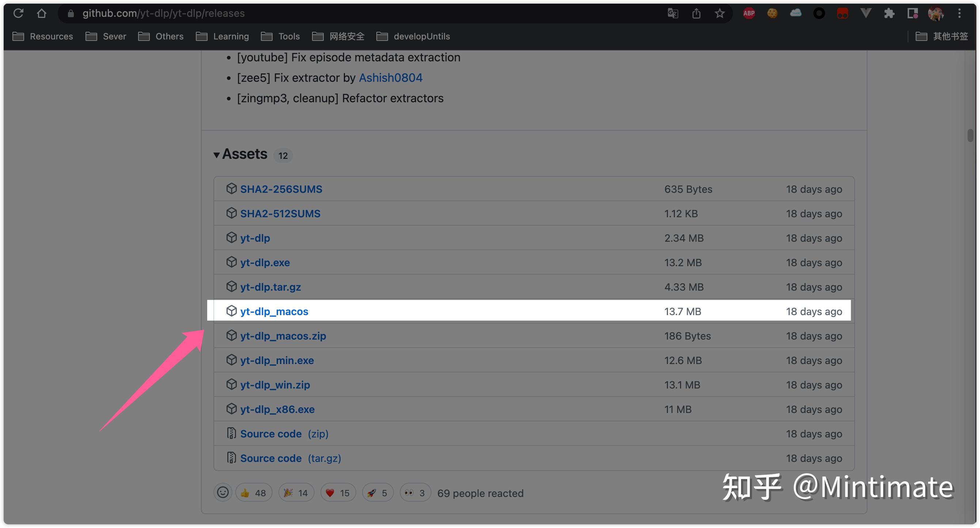The width and height of the screenshot is (980, 528).
Task: Open the Chrome three-dot menu
Action: (960, 13)
